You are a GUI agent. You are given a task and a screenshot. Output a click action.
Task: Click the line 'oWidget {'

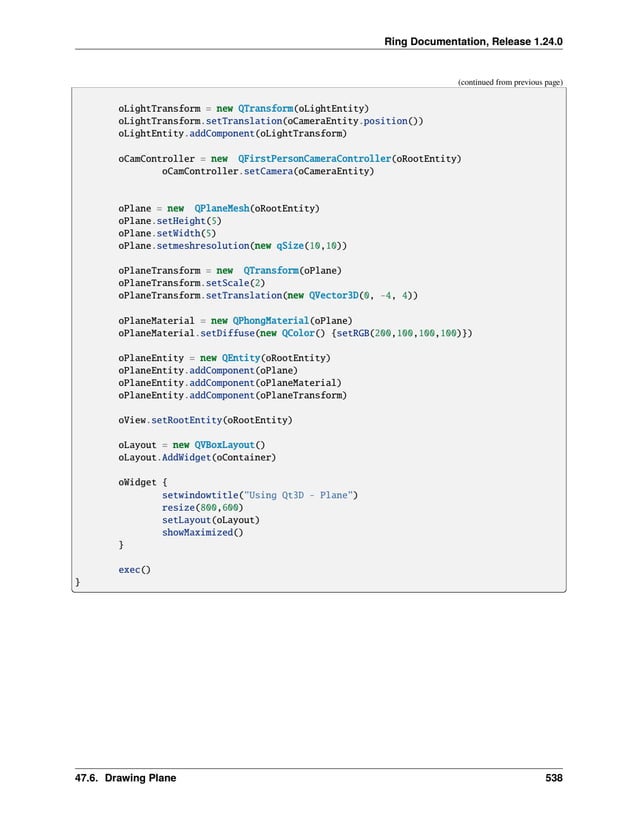tap(143, 482)
